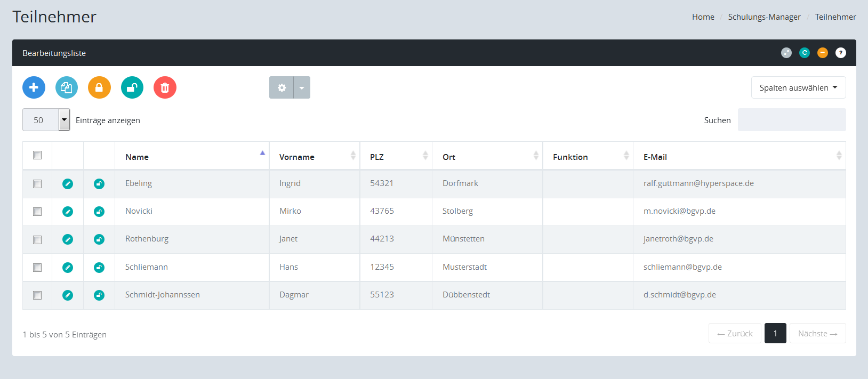The image size is (868, 379).
Task: Click the red trash delete icon
Action: [x=165, y=87]
